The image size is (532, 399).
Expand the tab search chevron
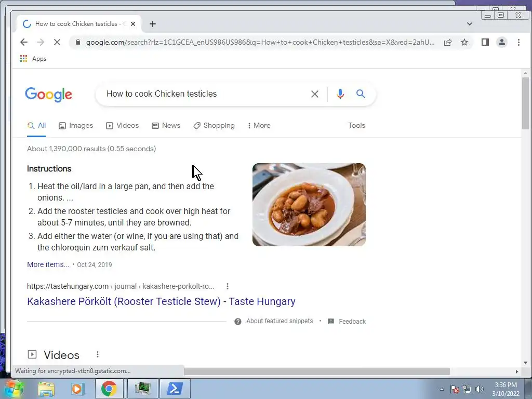point(470,24)
